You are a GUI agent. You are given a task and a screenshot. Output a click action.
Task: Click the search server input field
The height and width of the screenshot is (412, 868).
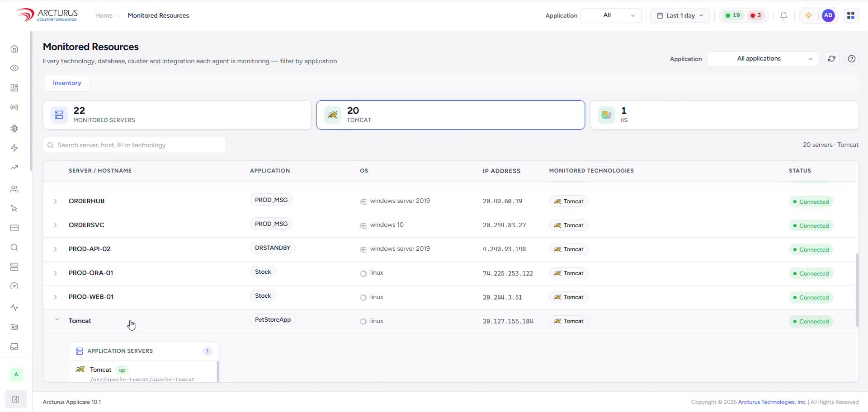tap(135, 145)
